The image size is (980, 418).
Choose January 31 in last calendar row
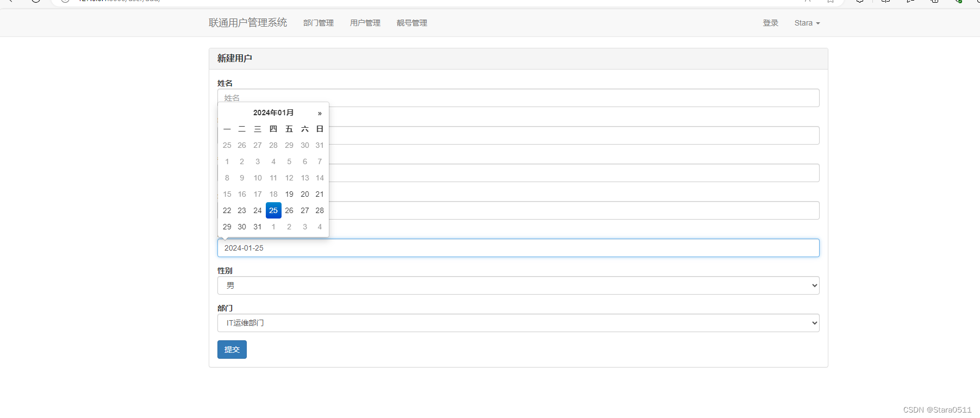pyautogui.click(x=258, y=227)
